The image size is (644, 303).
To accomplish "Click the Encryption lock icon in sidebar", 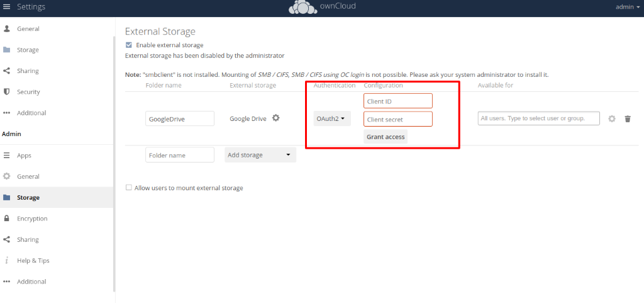I will [7, 219].
